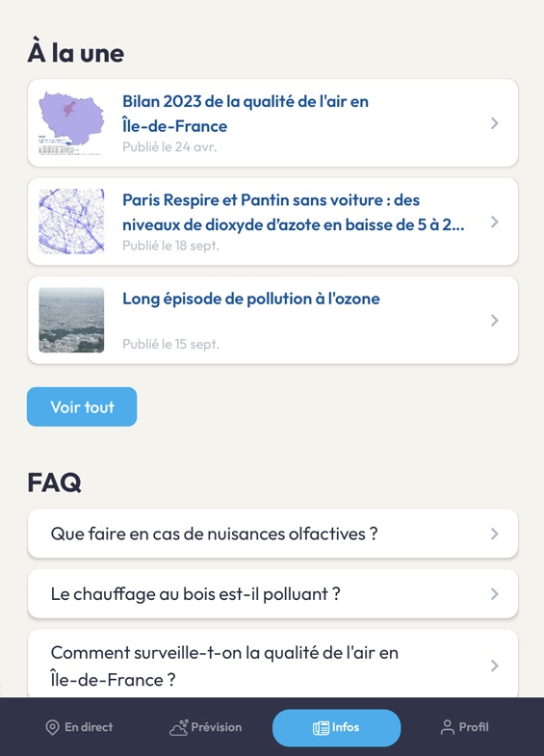Image resolution: width=544 pixels, height=756 pixels.
Task: Expand the nuisances olfactives FAQ chevron
Action: [494, 534]
